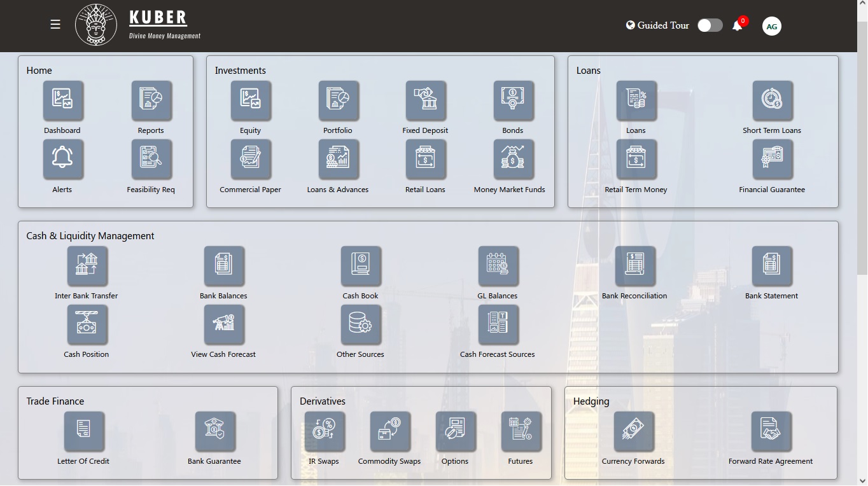Viewport: 868px width, 486px height.
Task: Open the IR Swaps icon
Action: tap(324, 431)
